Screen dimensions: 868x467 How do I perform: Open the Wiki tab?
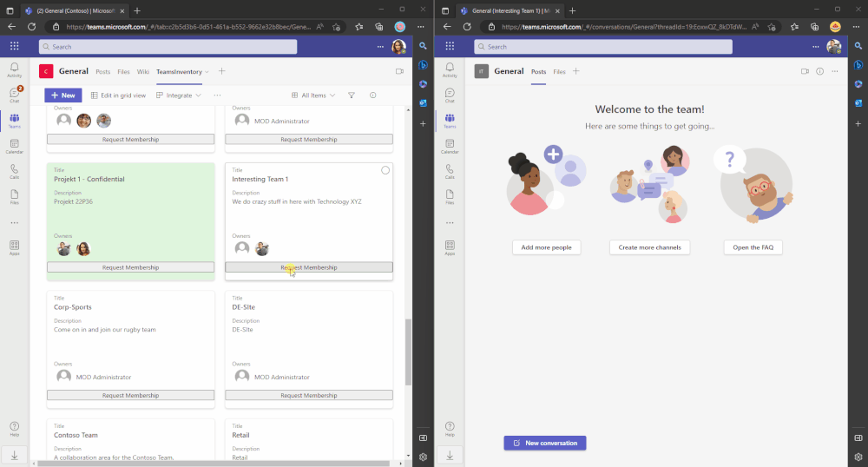click(x=143, y=72)
